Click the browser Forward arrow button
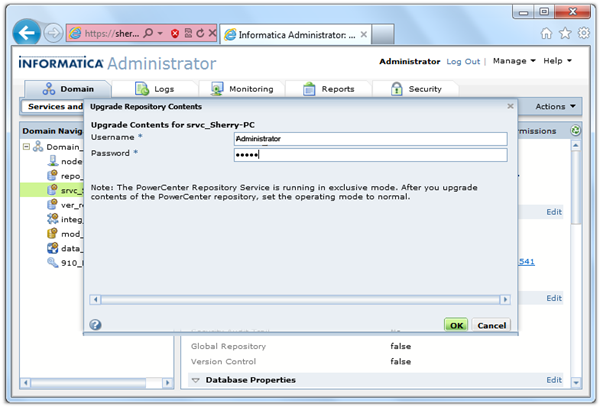Screen dimensions: 600x407 point(53,33)
